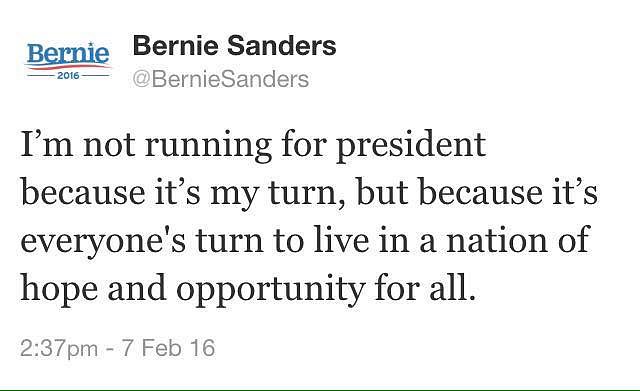Click the word 'hope' in the tweet
This screenshot has height=391, width=640.
[x=59, y=289]
